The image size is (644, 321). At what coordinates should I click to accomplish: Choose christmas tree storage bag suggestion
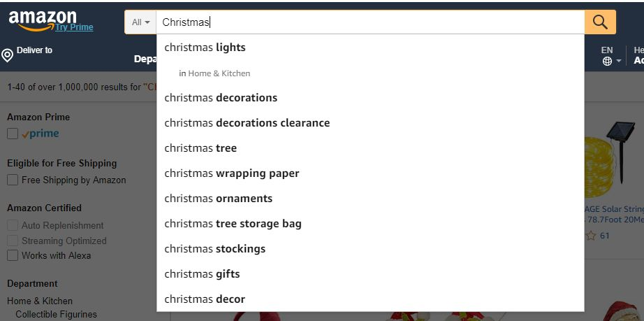coord(233,224)
